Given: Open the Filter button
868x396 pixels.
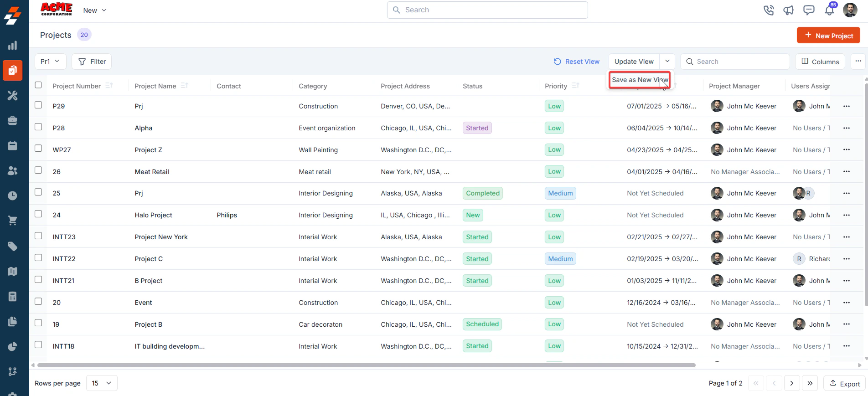Looking at the screenshot, I should click(92, 62).
